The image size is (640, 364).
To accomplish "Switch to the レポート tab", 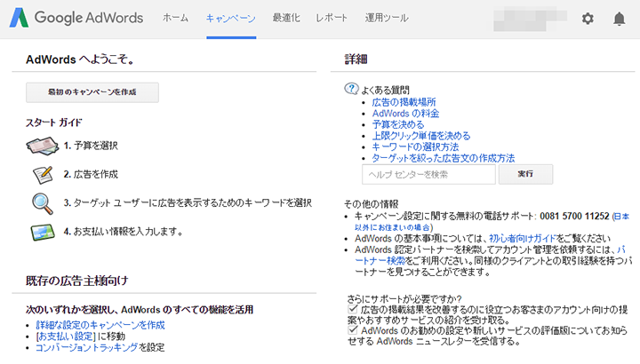I will pos(332,18).
